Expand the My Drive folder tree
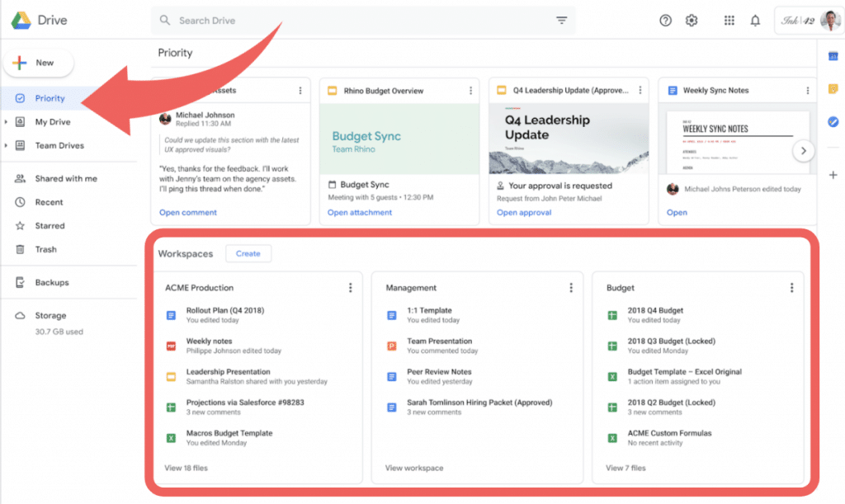This screenshot has width=845, height=504. [x=7, y=122]
